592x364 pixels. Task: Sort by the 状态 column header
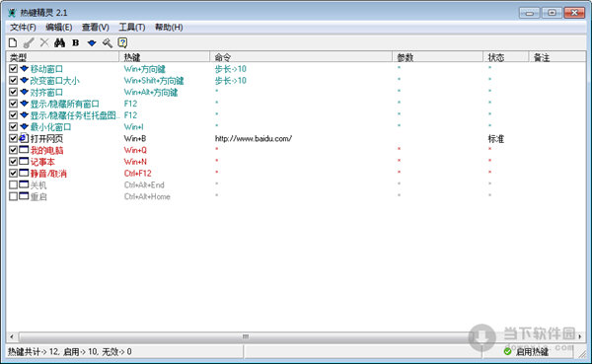click(506, 57)
